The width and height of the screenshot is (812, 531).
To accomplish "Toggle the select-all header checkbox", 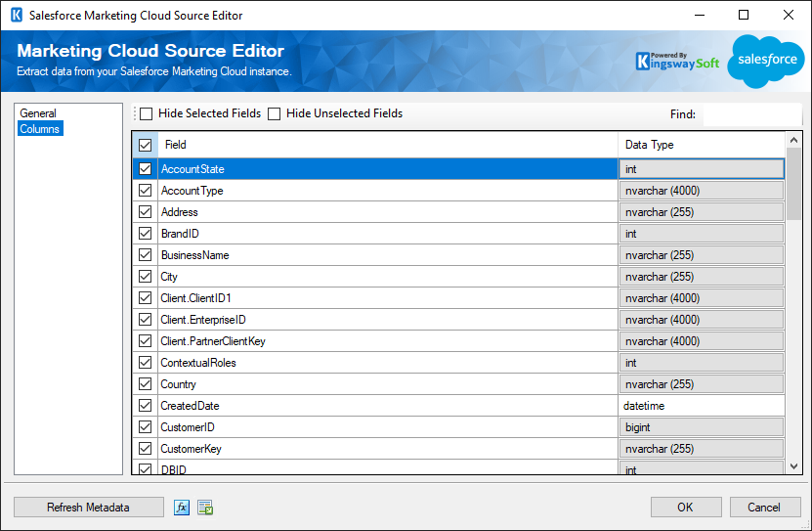I will [145, 145].
